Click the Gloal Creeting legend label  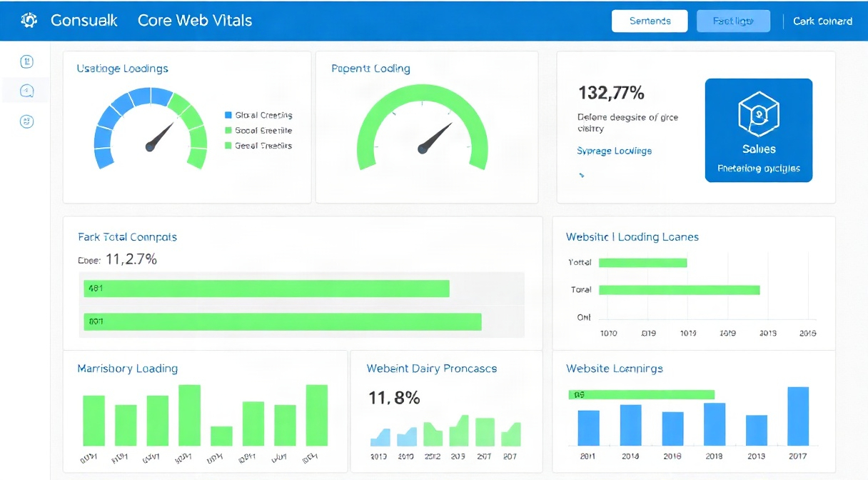[263, 115]
